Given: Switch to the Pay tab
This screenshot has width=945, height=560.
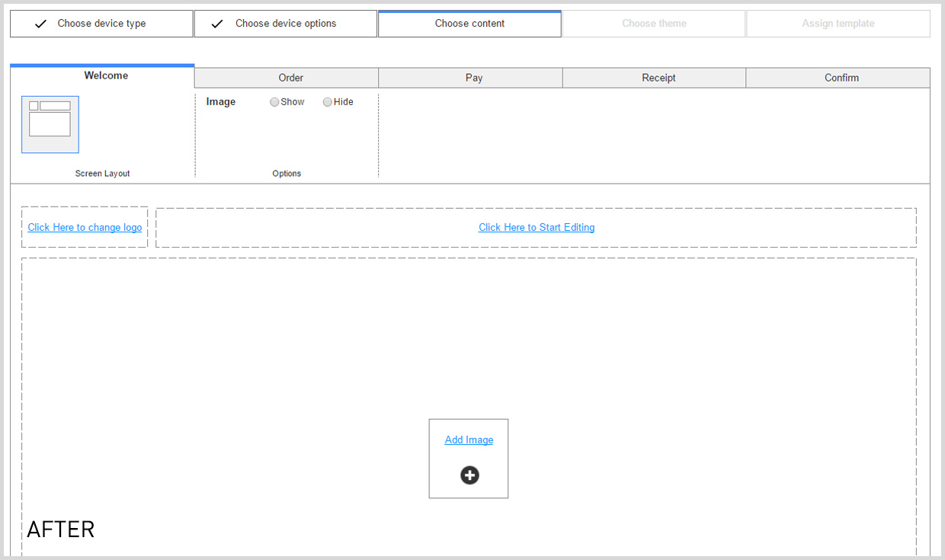Looking at the screenshot, I should tap(474, 78).
